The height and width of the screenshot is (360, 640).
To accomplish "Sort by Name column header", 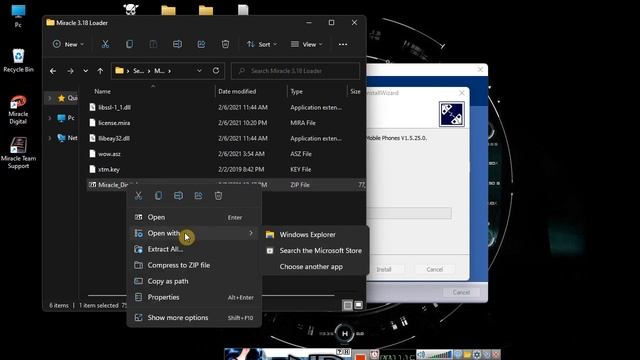I will pyautogui.click(x=102, y=91).
